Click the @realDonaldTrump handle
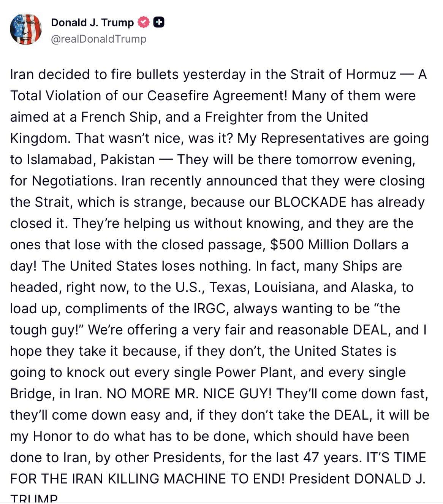This screenshot has width=443, height=504. [98, 39]
